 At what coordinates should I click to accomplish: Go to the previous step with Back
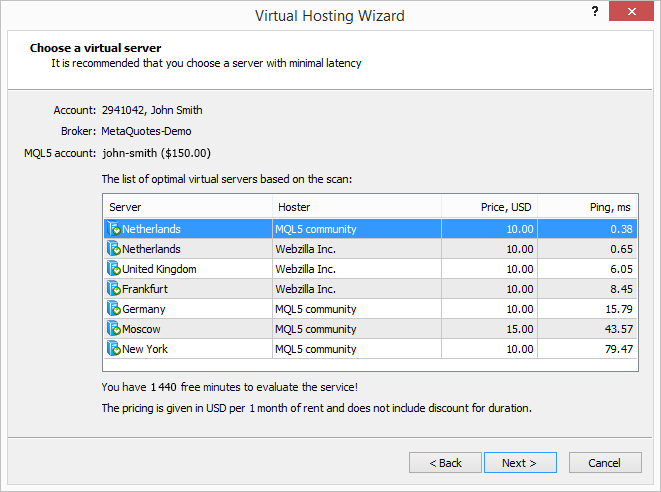coord(445,463)
